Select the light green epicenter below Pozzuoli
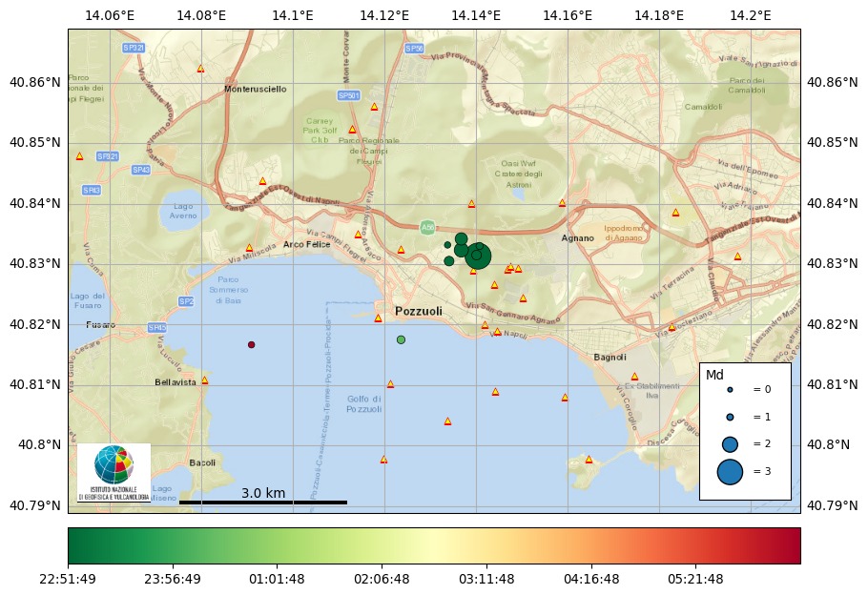868x595 pixels. tap(401, 339)
